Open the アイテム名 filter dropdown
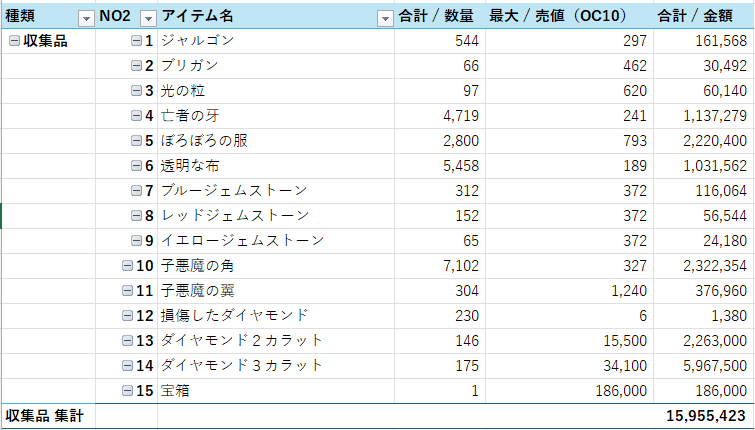Viewport: 755px width, 430px height. click(385, 17)
